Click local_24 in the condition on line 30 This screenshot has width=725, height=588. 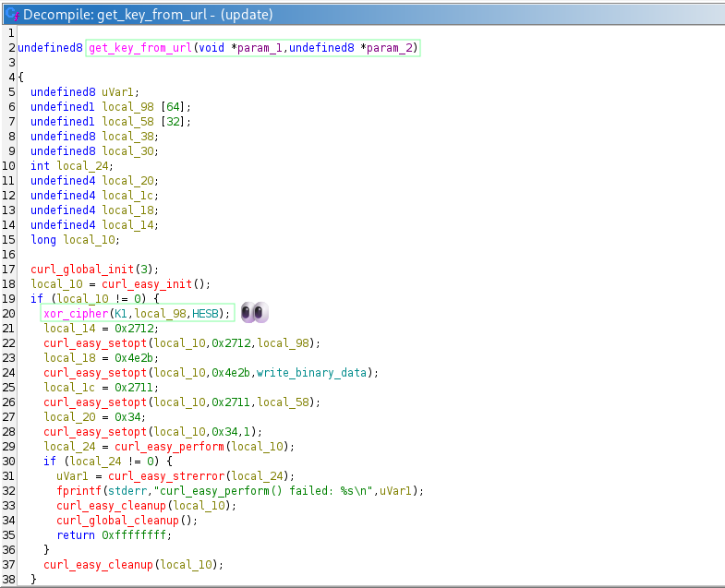95,462
